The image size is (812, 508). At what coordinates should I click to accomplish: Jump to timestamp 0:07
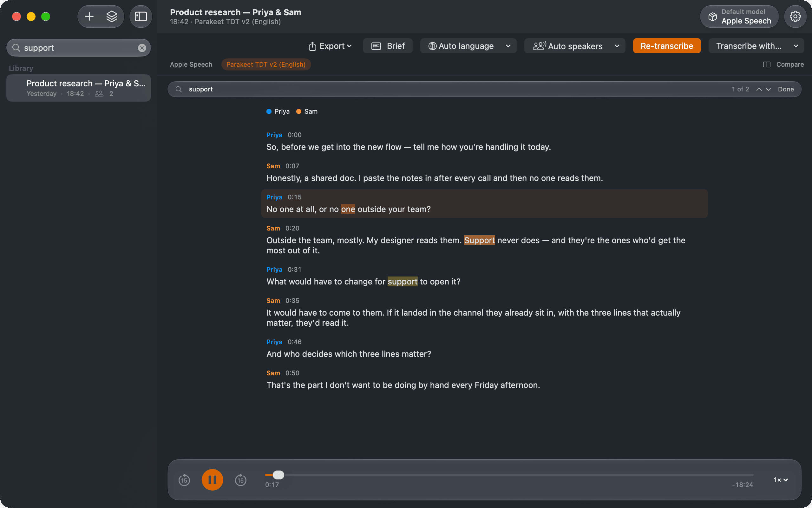point(292,166)
